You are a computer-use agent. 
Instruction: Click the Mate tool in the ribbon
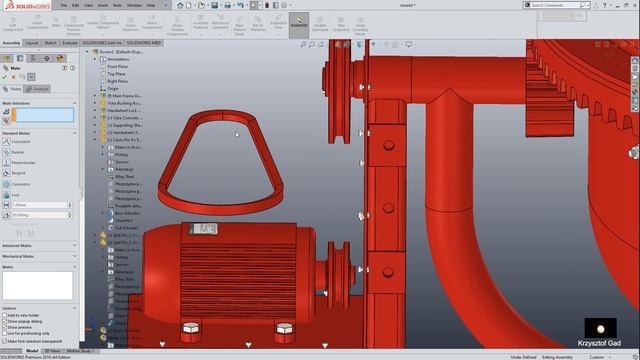pos(56,22)
